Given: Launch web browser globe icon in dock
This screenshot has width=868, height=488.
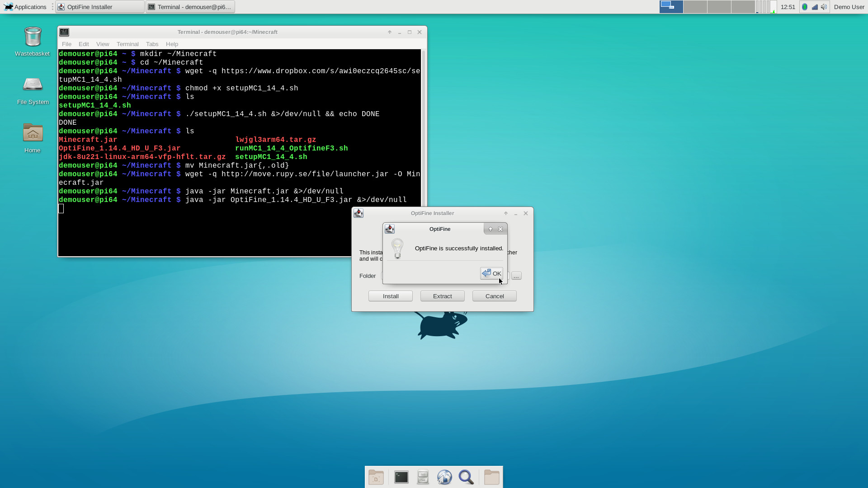Looking at the screenshot, I should pos(444,477).
